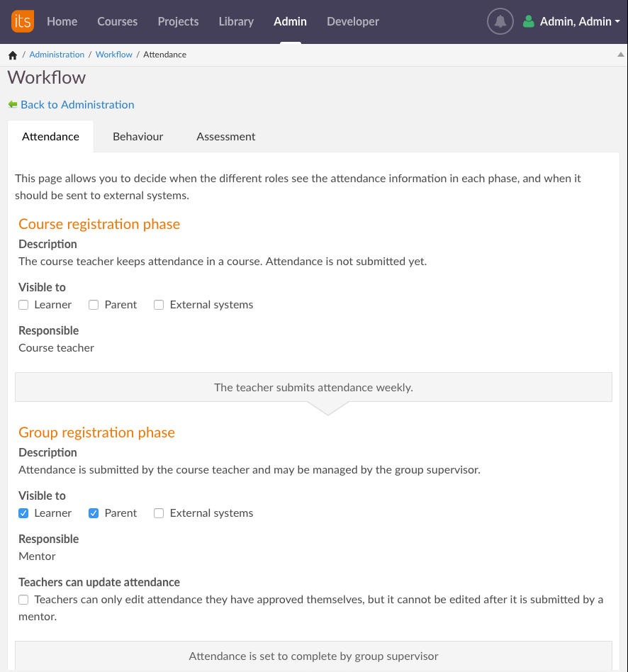Uncheck Learner in Group registration phase

click(23, 513)
